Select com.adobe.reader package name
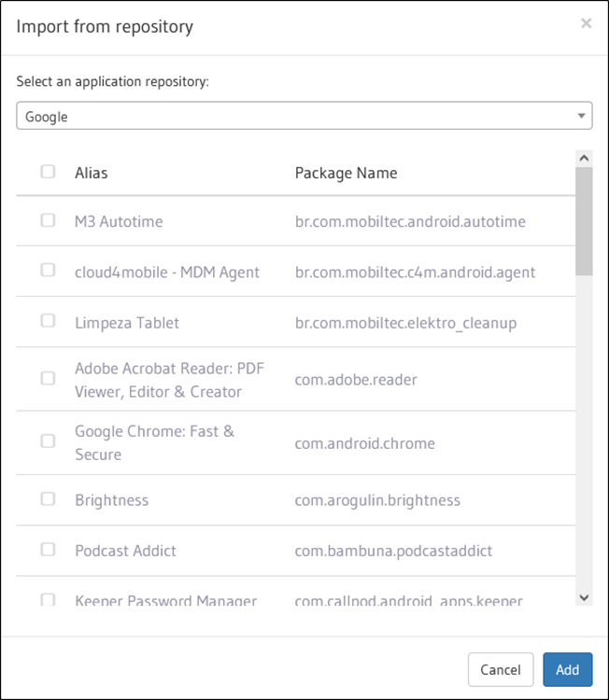The width and height of the screenshot is (609, 700). tap(356, 380)
